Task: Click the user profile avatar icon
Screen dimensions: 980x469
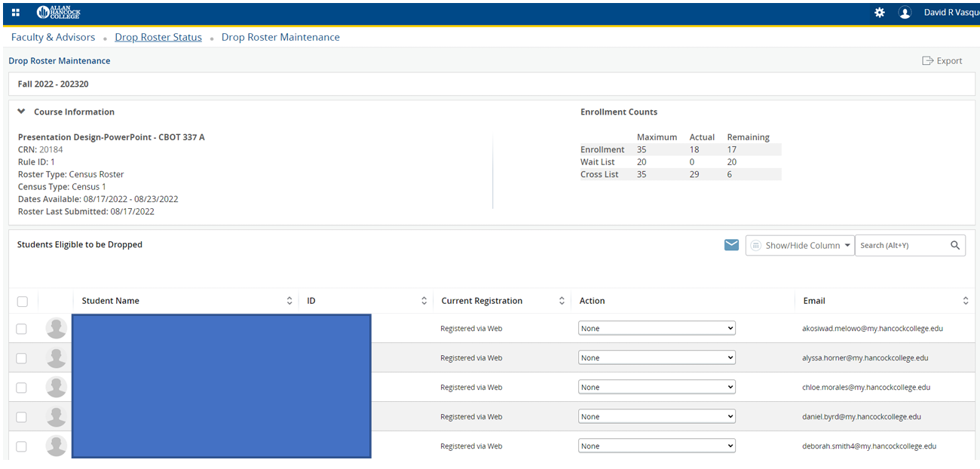Action: click(x=905, y=13)
